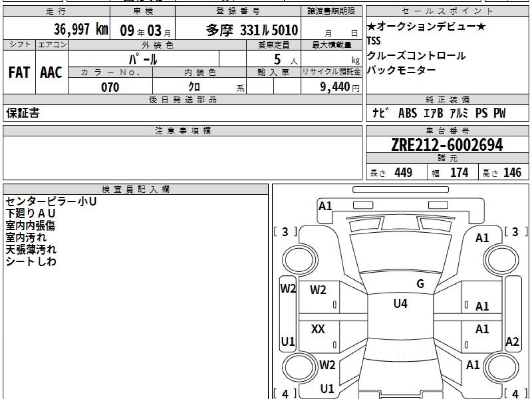The width and height of the screenshot is (532, 399).
Task: Select the AAC air conditioner cell
Action: [x=51, y=73]
